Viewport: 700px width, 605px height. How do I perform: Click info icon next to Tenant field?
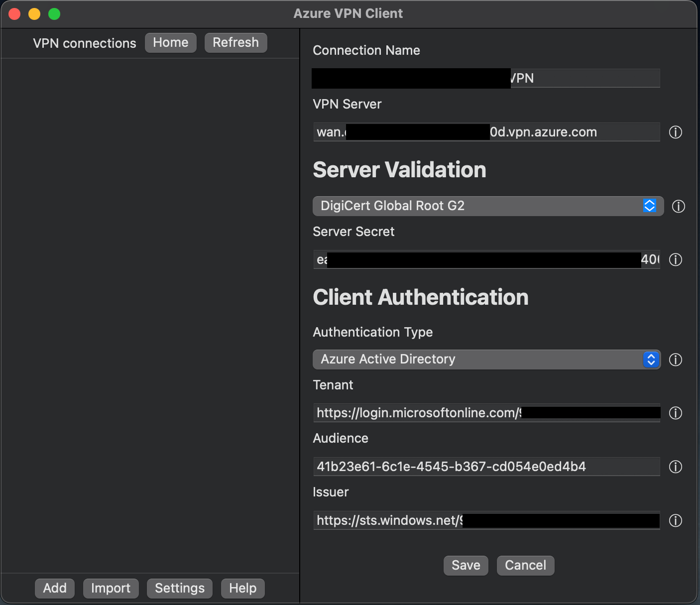(x=675, y=413)
